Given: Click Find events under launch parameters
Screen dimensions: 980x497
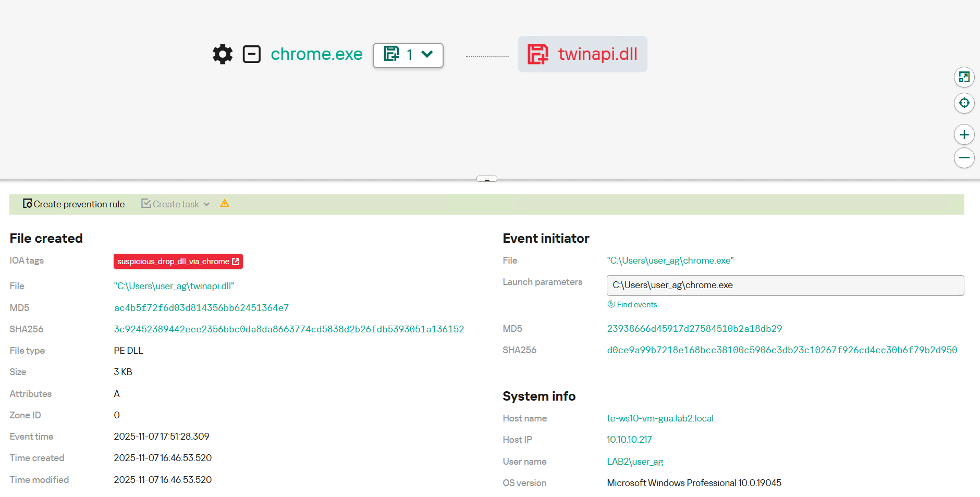Looking at the screenshot, I should point(632,305).
